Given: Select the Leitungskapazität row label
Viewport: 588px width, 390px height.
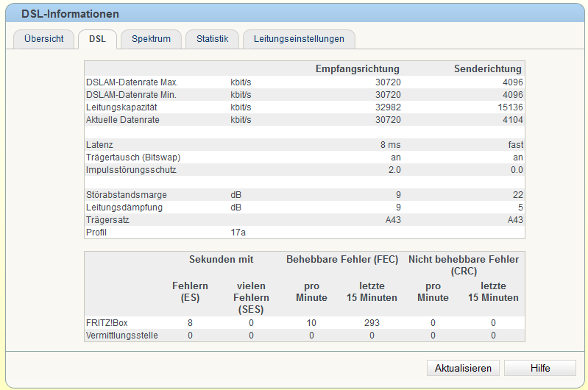Looking at the screenshot, I should [x=121, y=107].
